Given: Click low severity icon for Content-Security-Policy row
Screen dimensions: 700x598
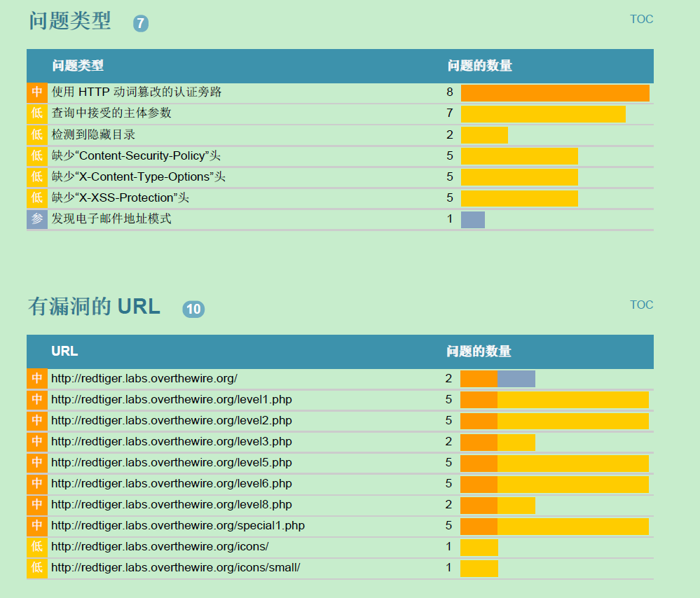Looking at the screenshot, I should click(x=37, y=155).
